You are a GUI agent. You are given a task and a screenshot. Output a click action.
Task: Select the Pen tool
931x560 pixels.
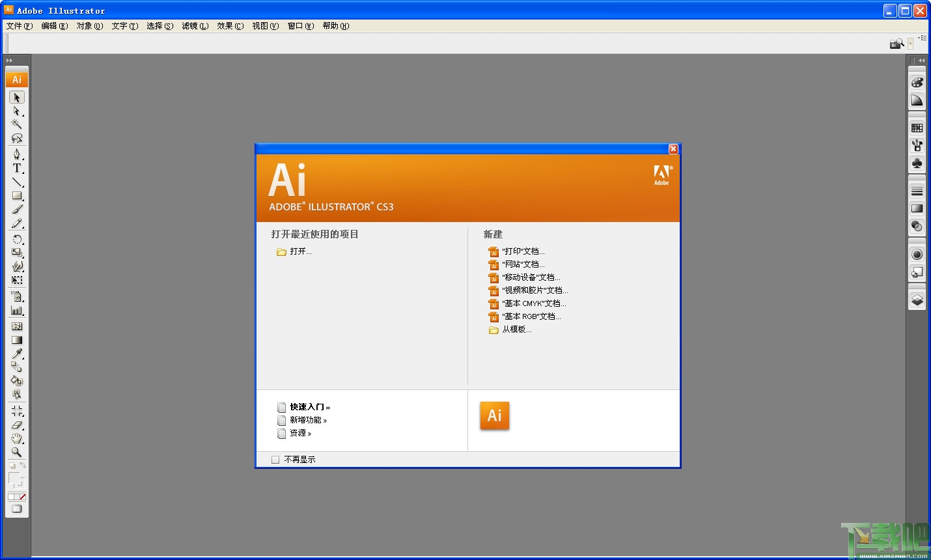coord(17,154)
